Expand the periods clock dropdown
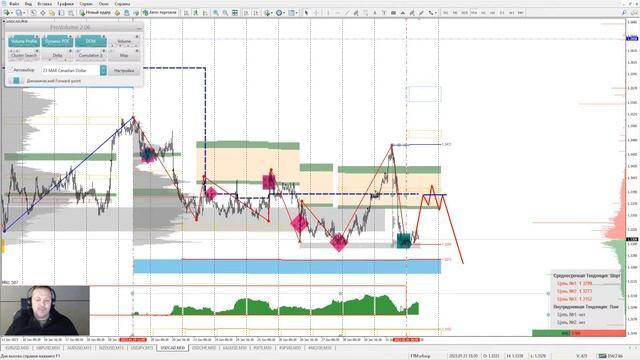Viewport: 640px width, 360px height. [x=284, y=13]
